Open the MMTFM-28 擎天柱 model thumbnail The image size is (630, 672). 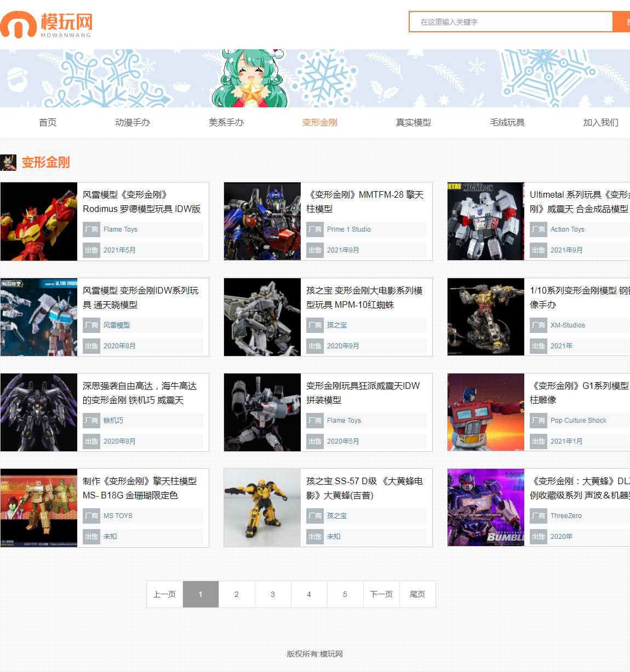pos(262,221)
